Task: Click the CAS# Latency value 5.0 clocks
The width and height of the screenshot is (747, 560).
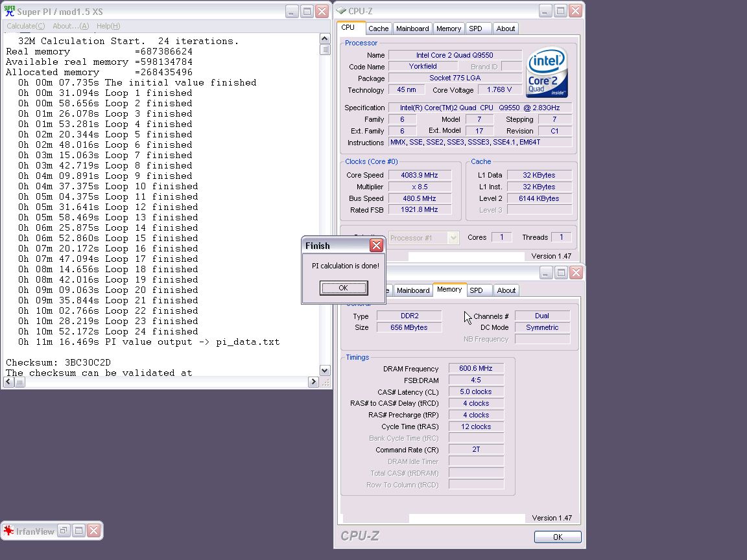Action: [476, 392]
